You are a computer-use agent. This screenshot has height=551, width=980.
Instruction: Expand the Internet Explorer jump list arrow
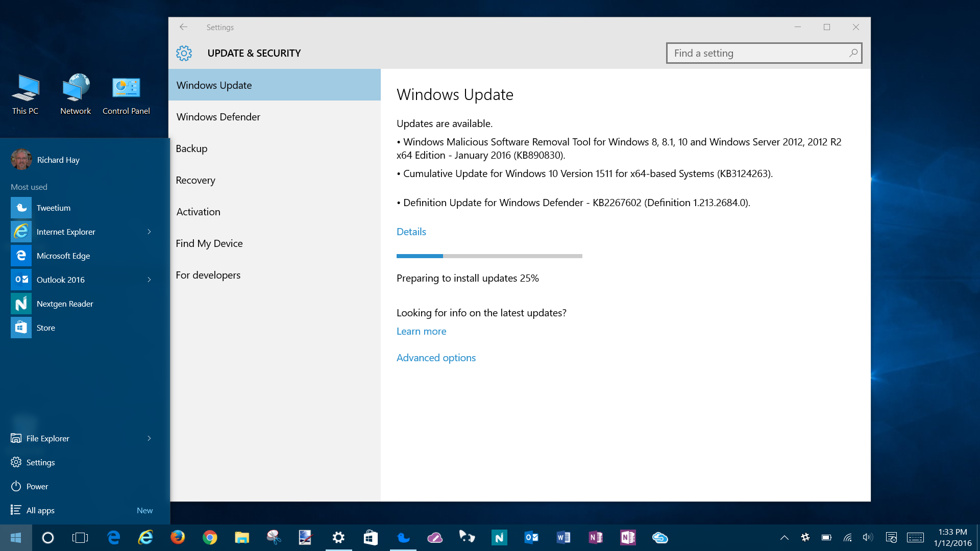click(149, 232)
